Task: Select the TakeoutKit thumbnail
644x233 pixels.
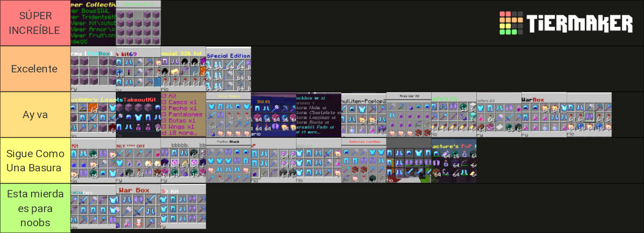Action: click(x=138, y=115)
